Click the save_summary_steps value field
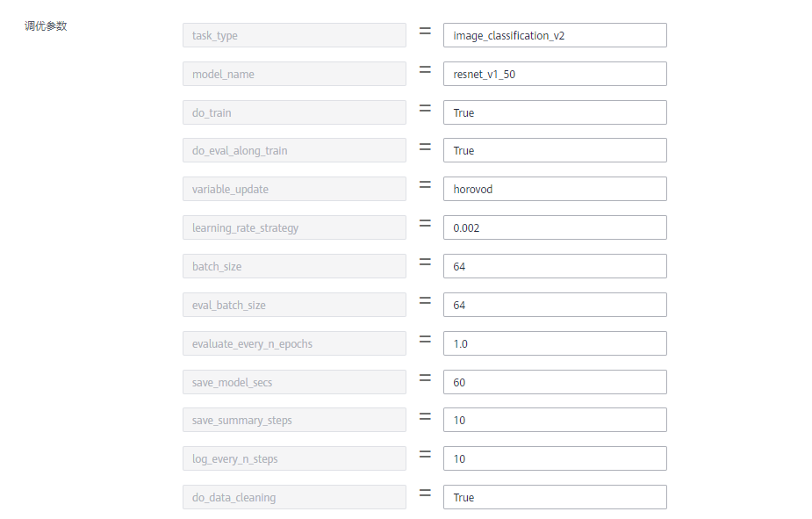This screenshot has height=519, width=812. coord(554,420)
